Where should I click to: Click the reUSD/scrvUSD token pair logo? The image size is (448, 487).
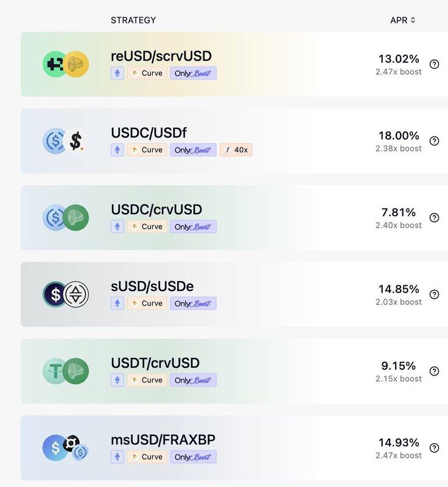tap(66, 65)
